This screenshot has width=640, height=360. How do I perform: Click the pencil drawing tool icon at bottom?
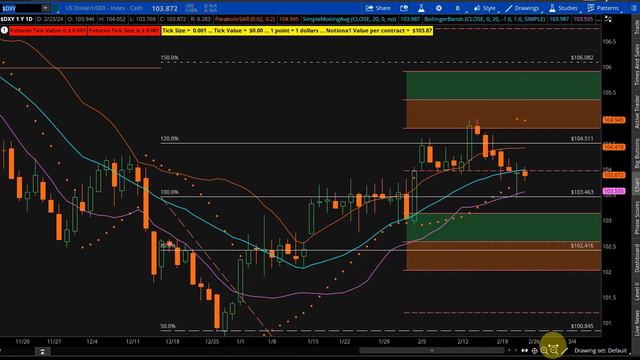click(x=564, y=350)
